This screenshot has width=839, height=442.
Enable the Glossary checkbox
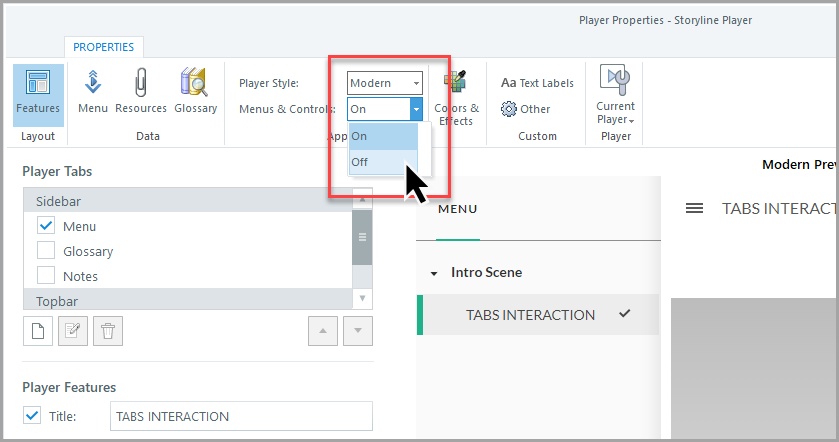46,251
